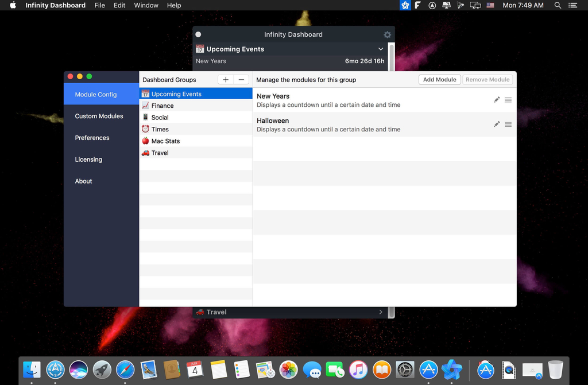
Task: Select the Finance dashboard group
Action: point(163,106)
